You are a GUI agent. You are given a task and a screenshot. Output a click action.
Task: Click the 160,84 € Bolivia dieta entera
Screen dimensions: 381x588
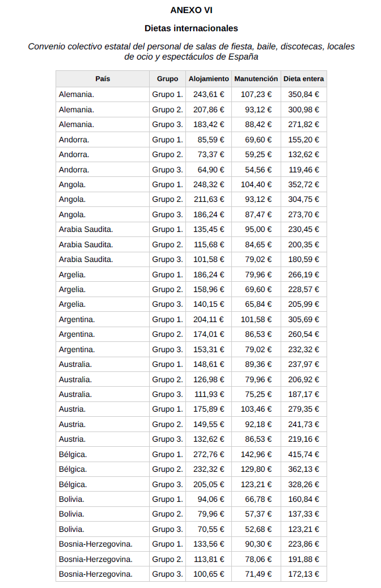303,499
